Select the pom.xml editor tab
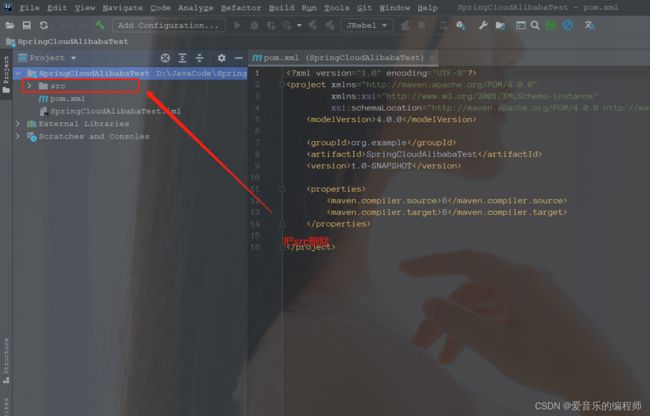 (x=342, y=58)
